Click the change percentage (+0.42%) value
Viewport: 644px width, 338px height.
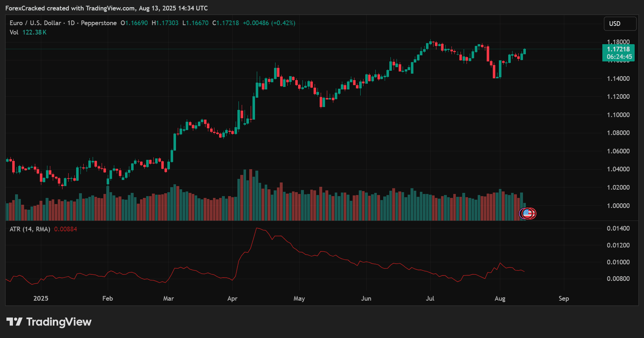283,23
